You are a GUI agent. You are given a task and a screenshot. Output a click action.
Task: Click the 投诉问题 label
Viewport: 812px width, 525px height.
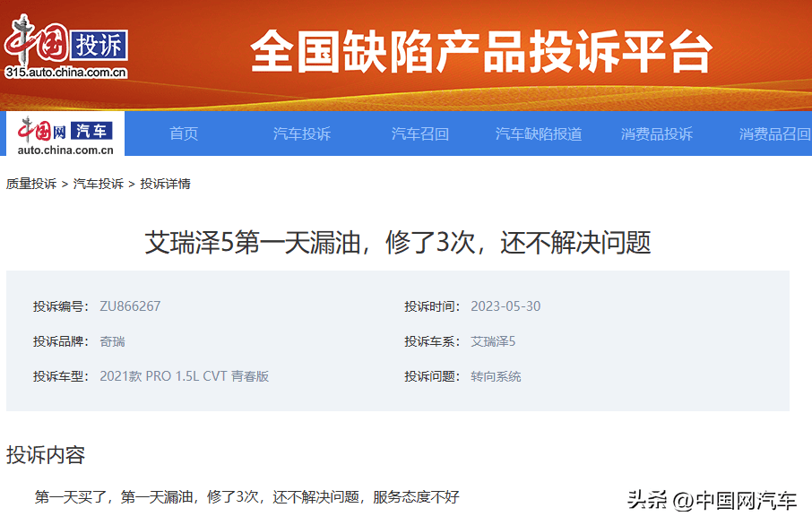[432, 376]
